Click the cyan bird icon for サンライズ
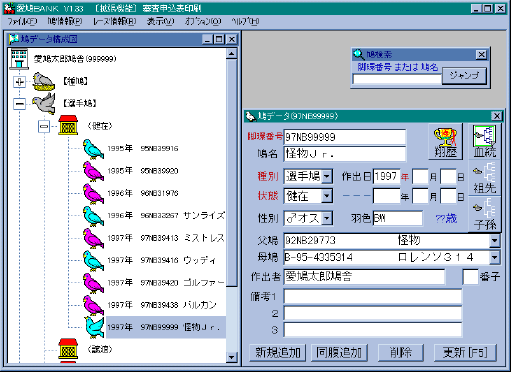The height and width of the screenshot is (372, 511). point(93,216)
